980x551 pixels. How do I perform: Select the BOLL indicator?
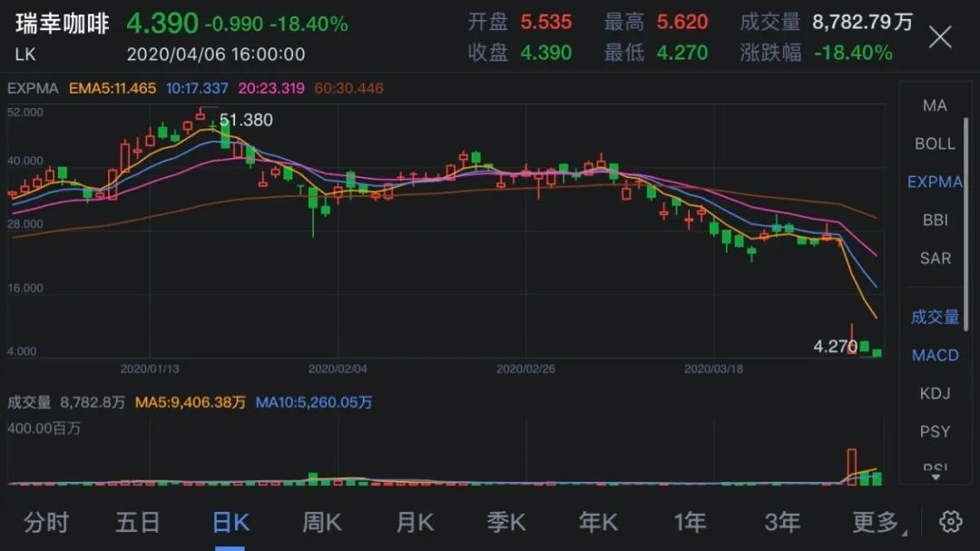click(x=935, y=143)
